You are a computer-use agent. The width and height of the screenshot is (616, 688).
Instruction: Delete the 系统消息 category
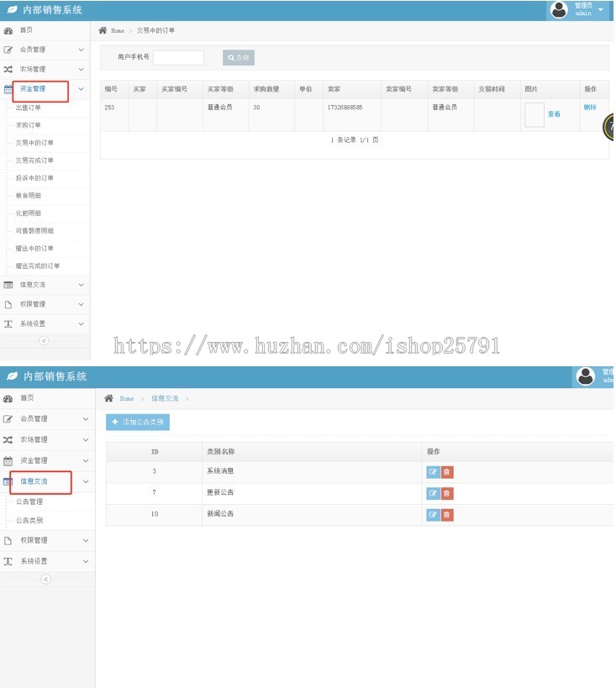pos(447,472)
